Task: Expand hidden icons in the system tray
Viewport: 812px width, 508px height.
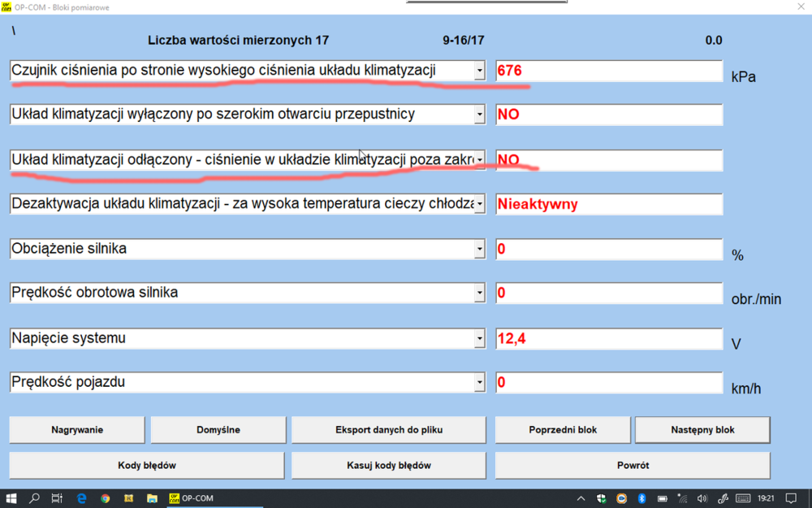Action: coord(581,497)
